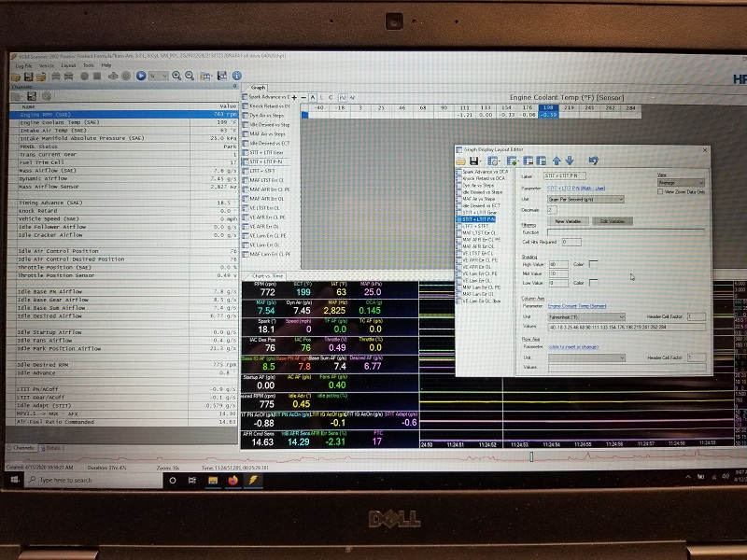
Task: Open Fahrenheit column axis unit dropdown
Action: [586, 316]
